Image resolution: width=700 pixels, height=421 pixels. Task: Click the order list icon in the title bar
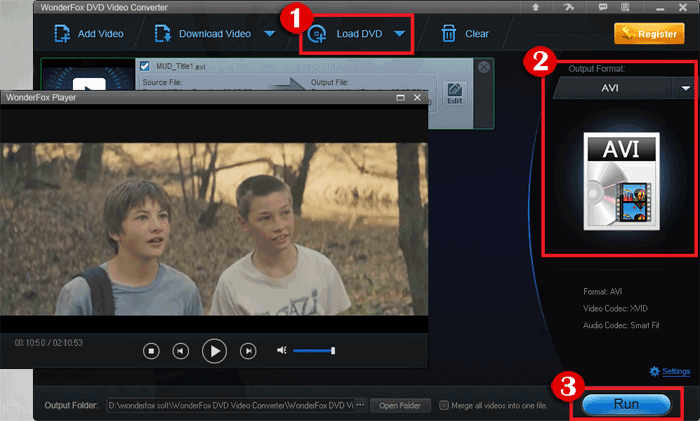click(625, 7)
